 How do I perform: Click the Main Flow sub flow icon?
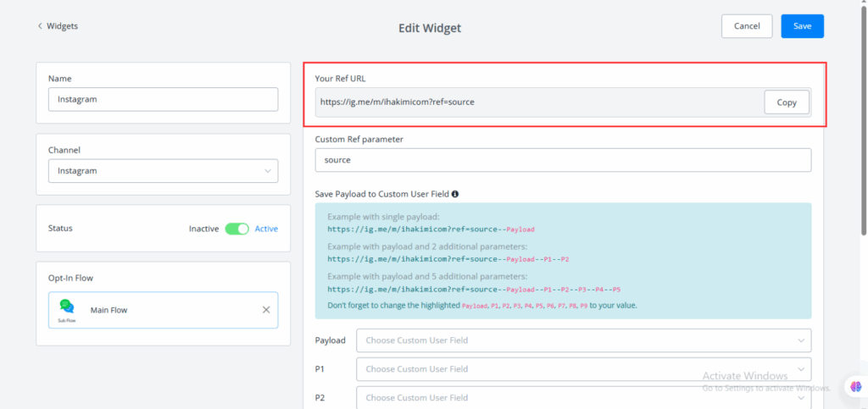pos(67,309)
